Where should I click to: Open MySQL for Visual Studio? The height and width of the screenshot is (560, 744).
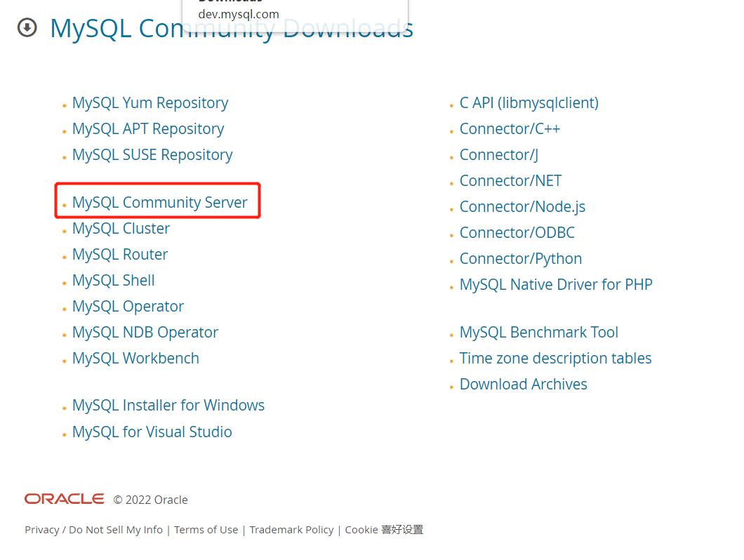tap(152, 432)
